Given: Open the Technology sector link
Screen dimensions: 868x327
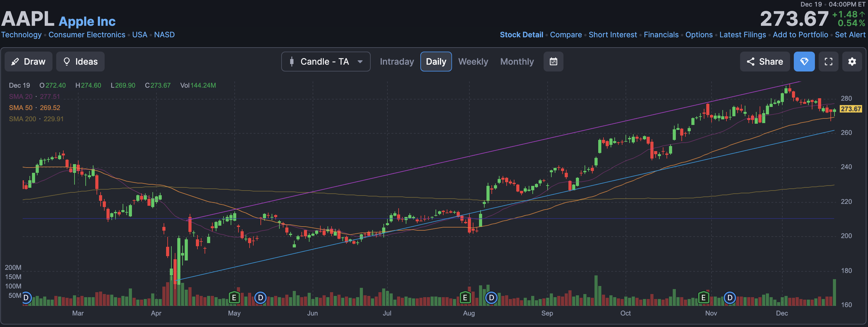Looking at the screenshot, I should [x=21, y=35].
